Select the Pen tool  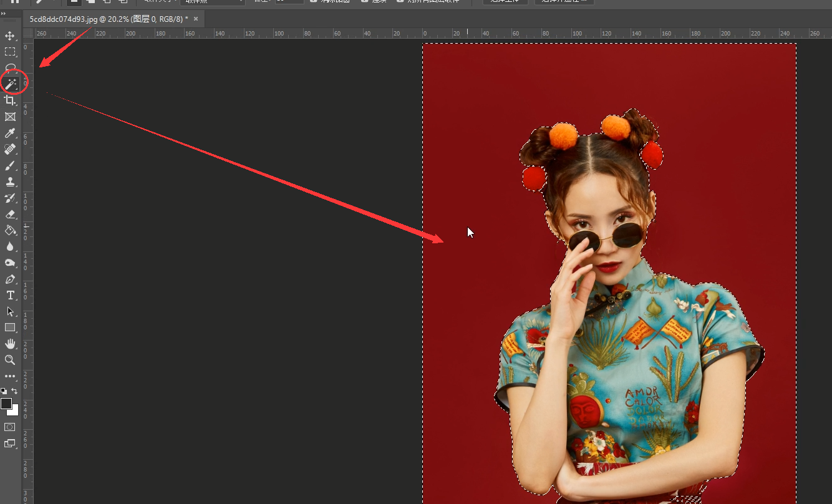[x=10, y=279]
